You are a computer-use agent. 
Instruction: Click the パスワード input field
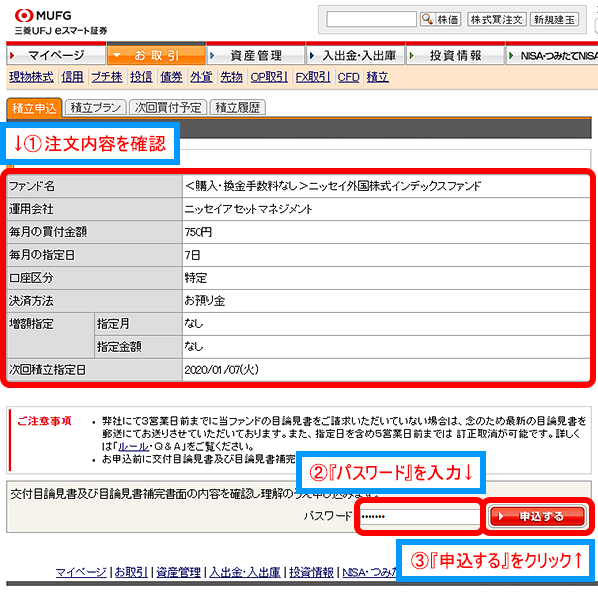pos(420,516)
